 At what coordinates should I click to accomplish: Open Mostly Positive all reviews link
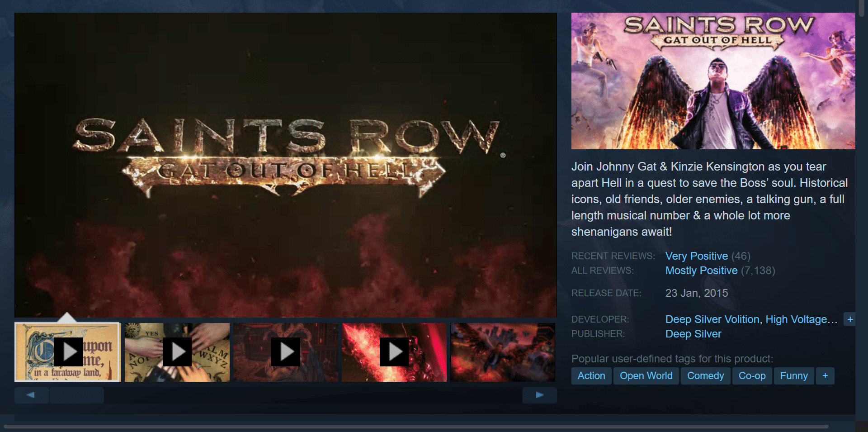coord(701,271)
